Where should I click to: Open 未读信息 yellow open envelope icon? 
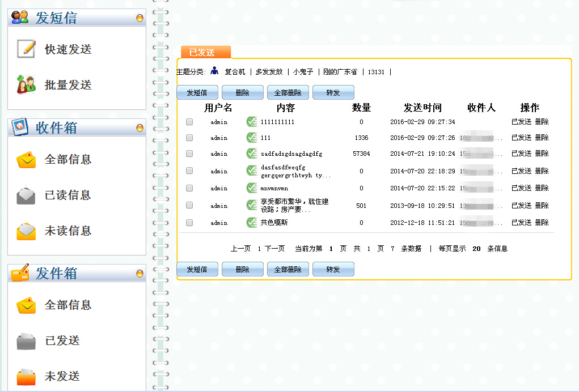pos(26,231)
